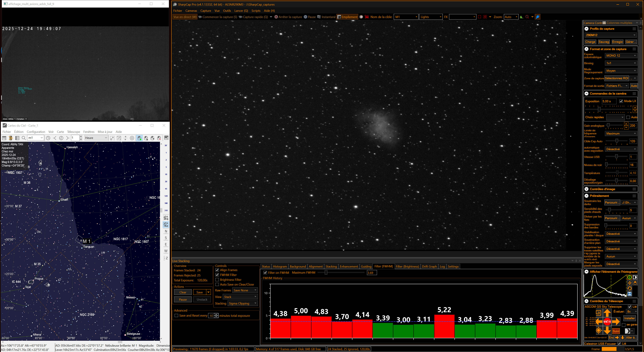Open the Stacking Sigma Clipping dropdown
The height and width of the screenshot is (352, 644).
243,303
